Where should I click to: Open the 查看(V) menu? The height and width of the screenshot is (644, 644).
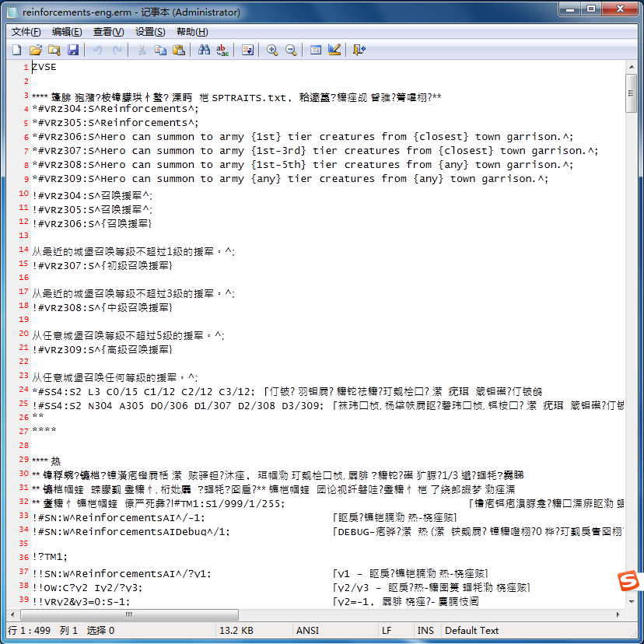[x=108, y=31]
